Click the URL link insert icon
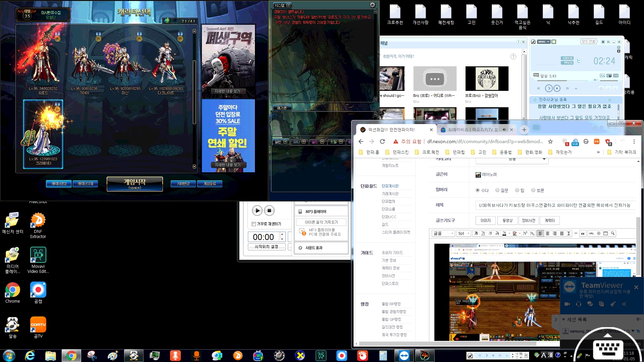Viewport: 644px width, 362px height. pos(591,234)
